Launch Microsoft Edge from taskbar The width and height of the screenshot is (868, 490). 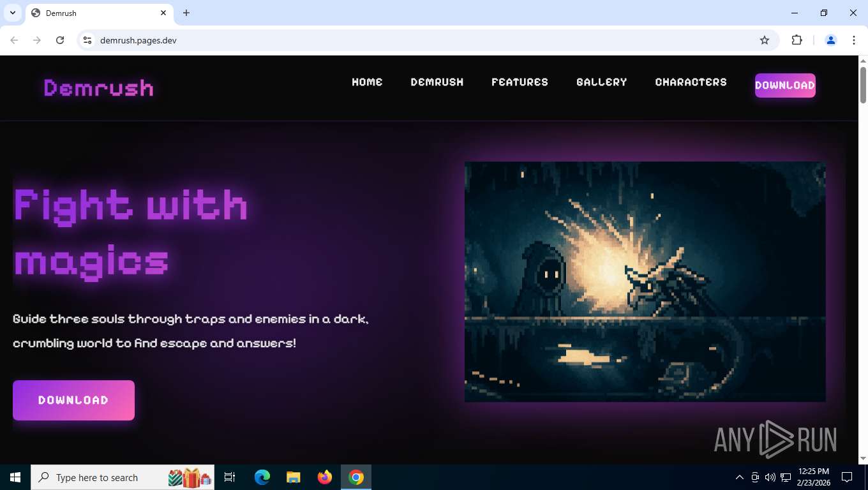(262, 477)
